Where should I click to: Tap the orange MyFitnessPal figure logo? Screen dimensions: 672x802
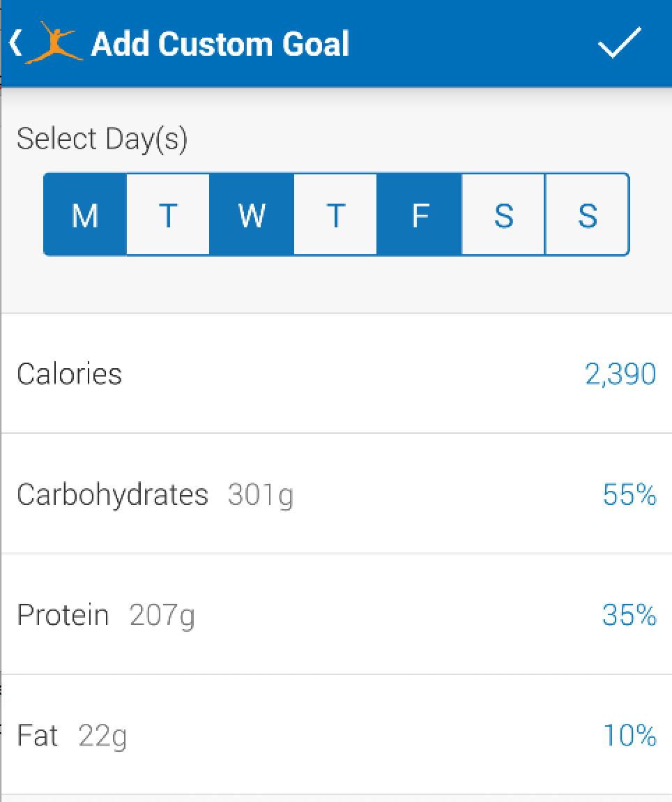54,43
